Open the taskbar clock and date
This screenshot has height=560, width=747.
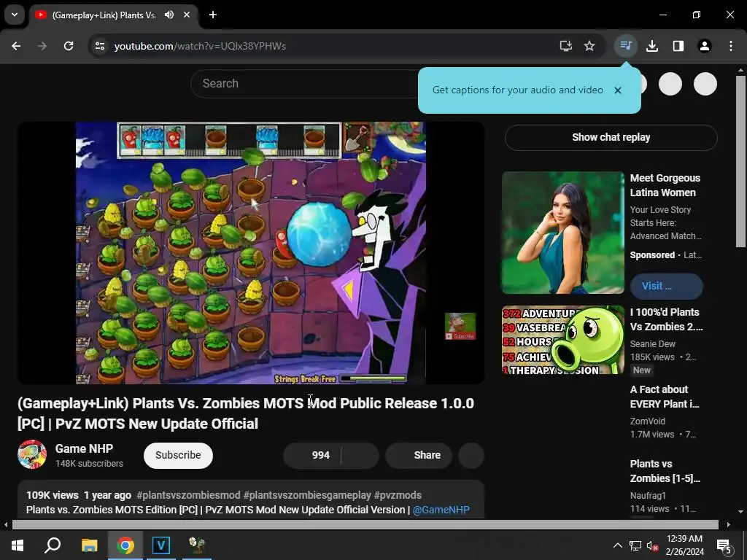tap(684, 545)
